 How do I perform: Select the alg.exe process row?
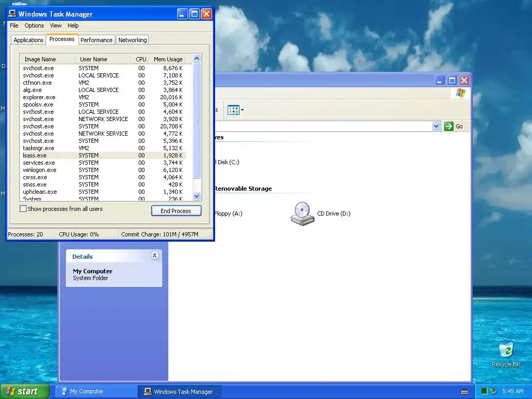103,90
